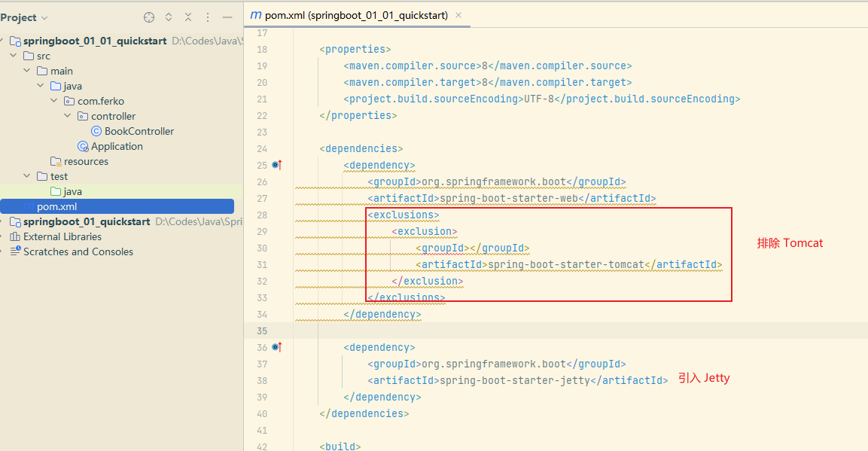868x451 pixels.
Task: Click empty groupId on line 30
Action: click(472, 248)
